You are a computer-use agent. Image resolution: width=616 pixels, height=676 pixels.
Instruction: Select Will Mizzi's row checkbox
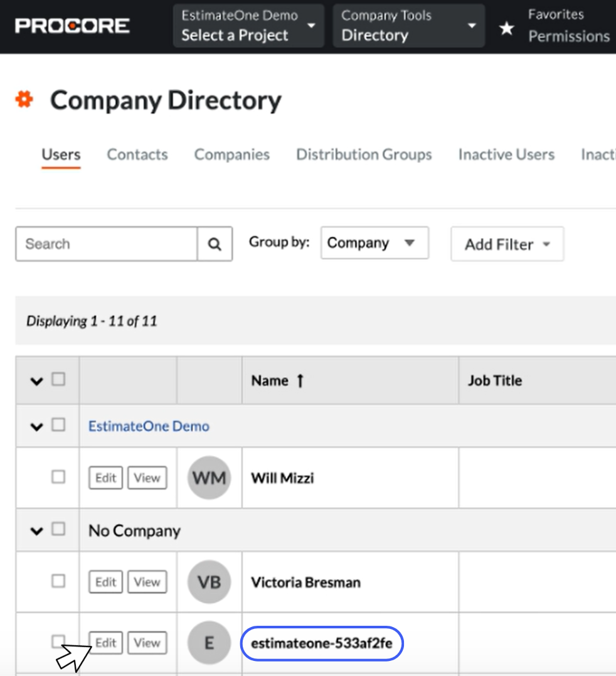click(x=58, y=477)
